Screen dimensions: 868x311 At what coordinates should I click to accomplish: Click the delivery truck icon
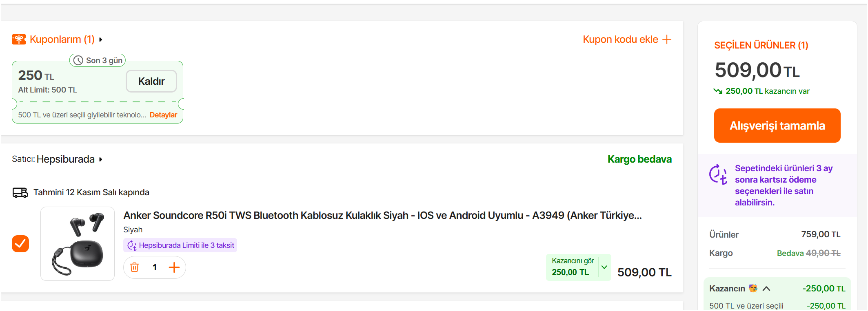point(20,192)
